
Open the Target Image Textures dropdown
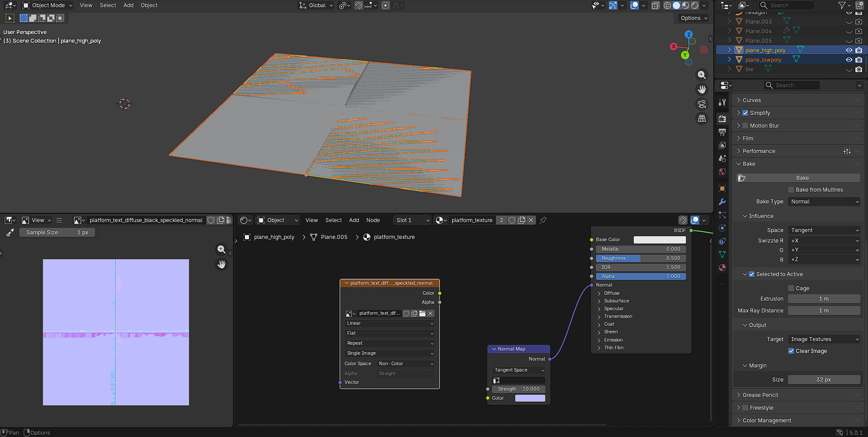tap(824, 339)
